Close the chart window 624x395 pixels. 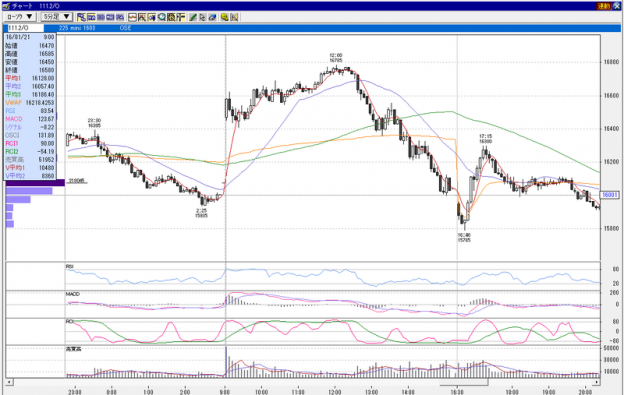617,6
